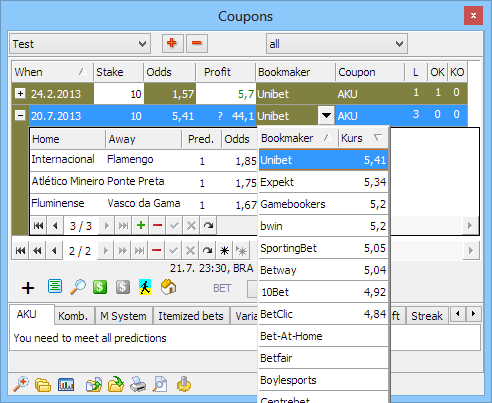Open the 'all' filter dropdown
The height and width of the screenshot is (403, 492).
(x=337, y=44)
